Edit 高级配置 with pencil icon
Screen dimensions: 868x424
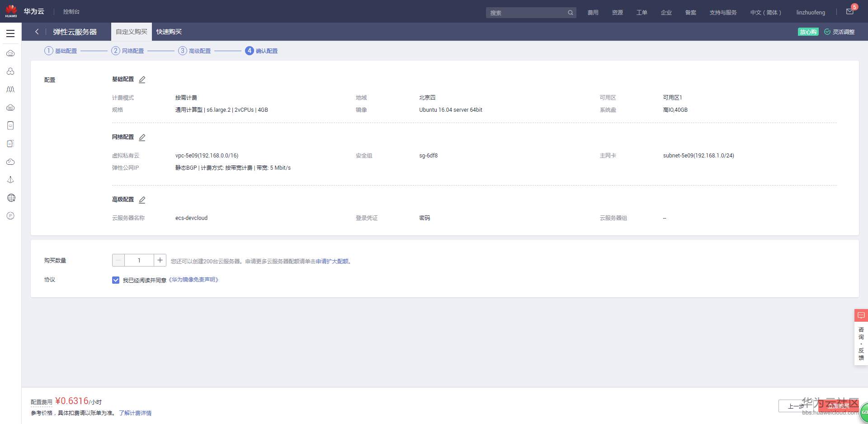tap(142, 200)
